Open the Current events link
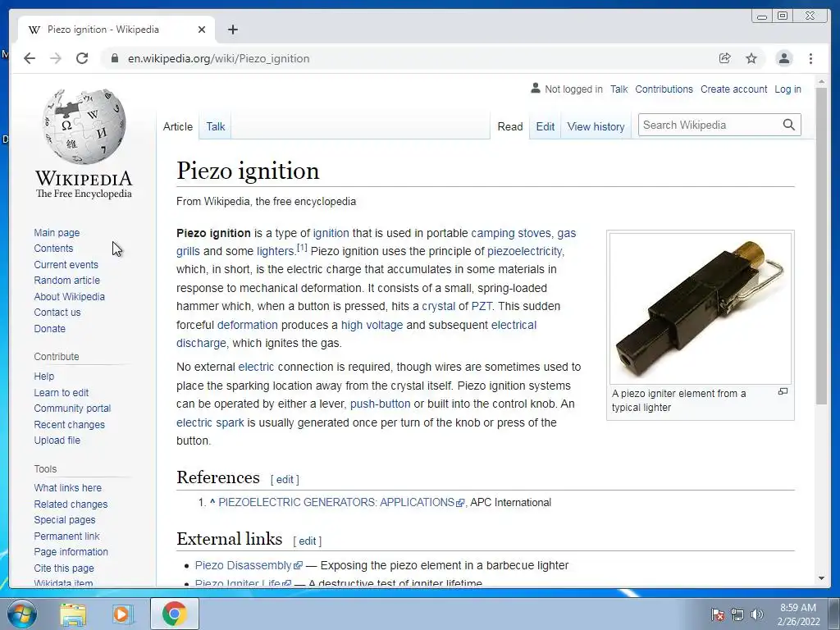Image resolution: width=840 pixels, height=630 pixels. tap(66, 265)
